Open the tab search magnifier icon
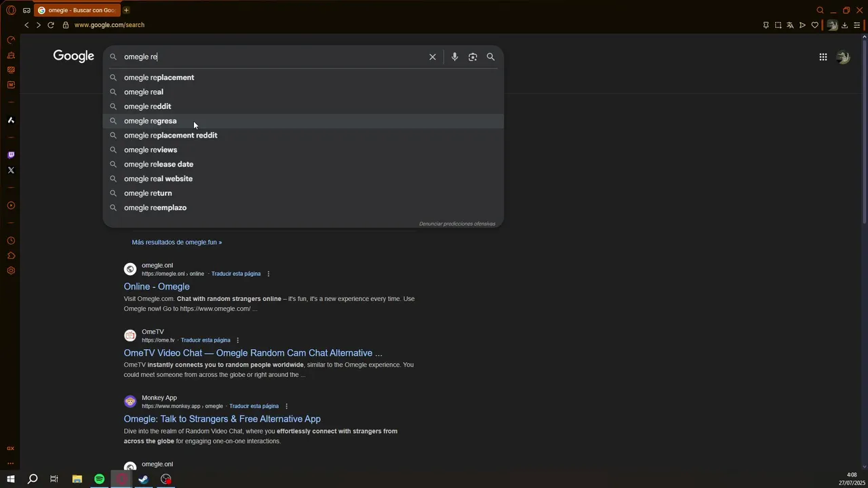The height and width of the screenshot is (488, 868). [820, 10]
